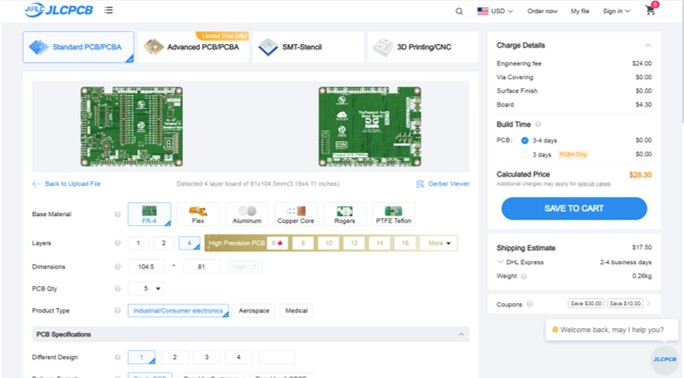Image resolution: width=684 pixels, height=378 pixels.
Task: Expand the Coupons arrow
Action: point(649,303)
